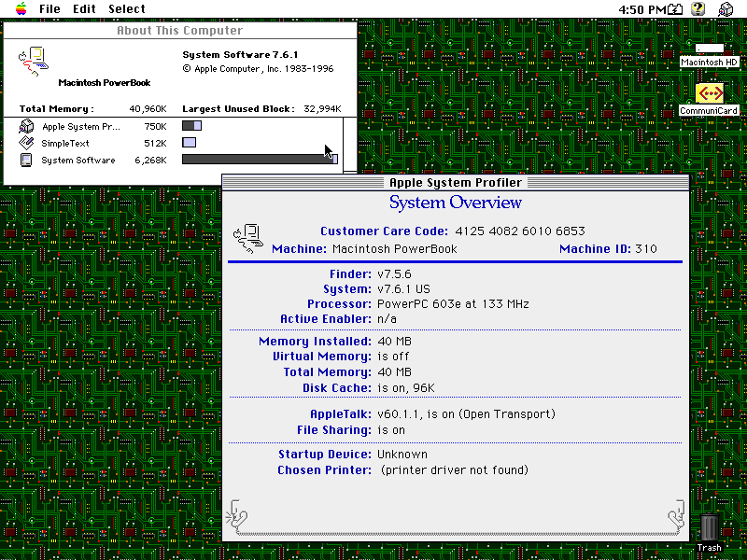The height and width of the screenshot is (560, 747).
Task: Click the SimpleText memory usage bar
Action: (x=189, y=143)
